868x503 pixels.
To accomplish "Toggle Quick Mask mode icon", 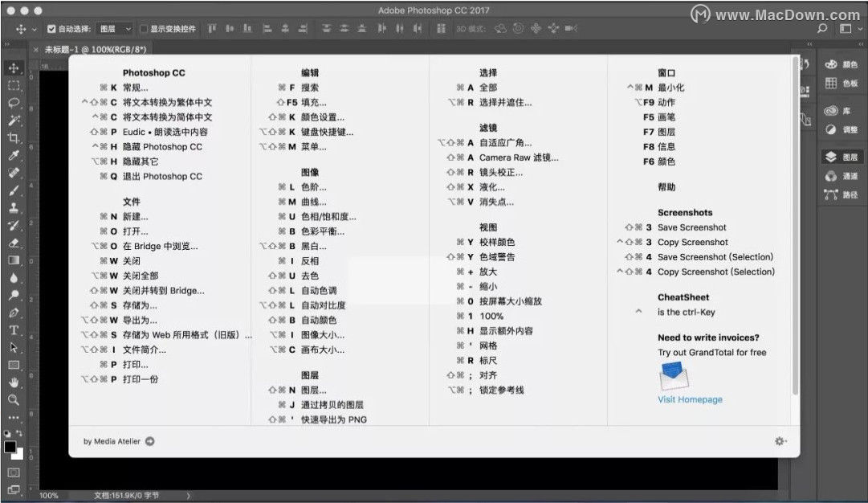I will pos(14,472).
